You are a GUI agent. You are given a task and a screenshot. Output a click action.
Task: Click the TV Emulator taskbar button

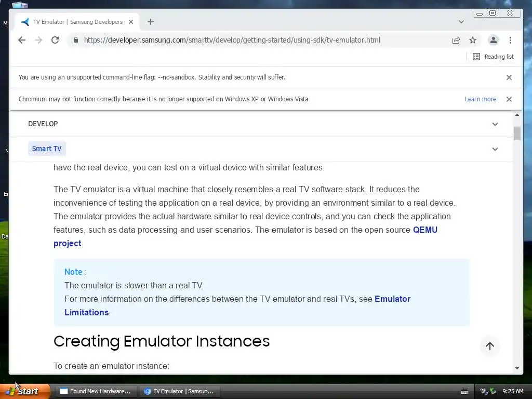(180, 391)
